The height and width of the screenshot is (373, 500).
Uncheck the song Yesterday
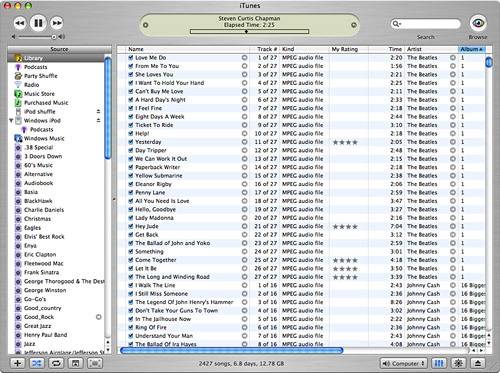(131, 142)
